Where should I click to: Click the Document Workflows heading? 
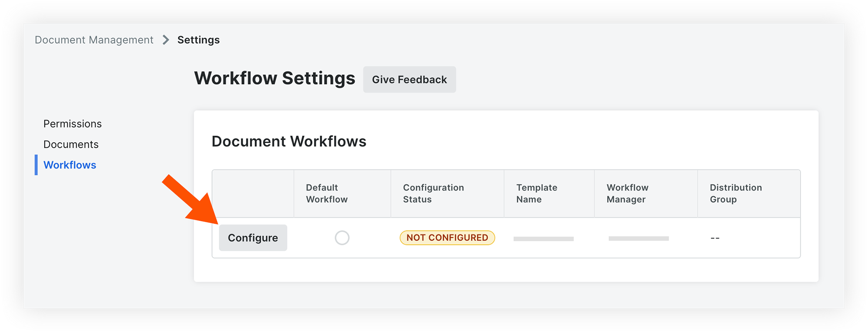289,141
